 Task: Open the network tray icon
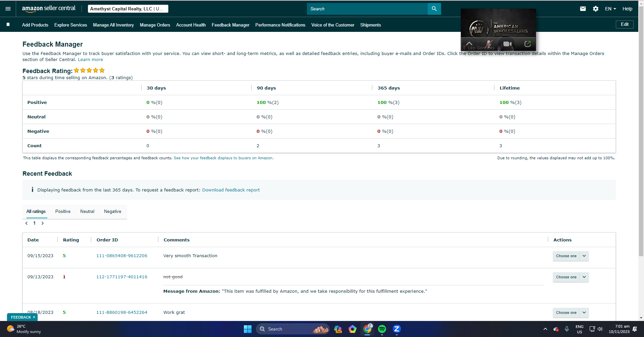(x=592, y=329)
